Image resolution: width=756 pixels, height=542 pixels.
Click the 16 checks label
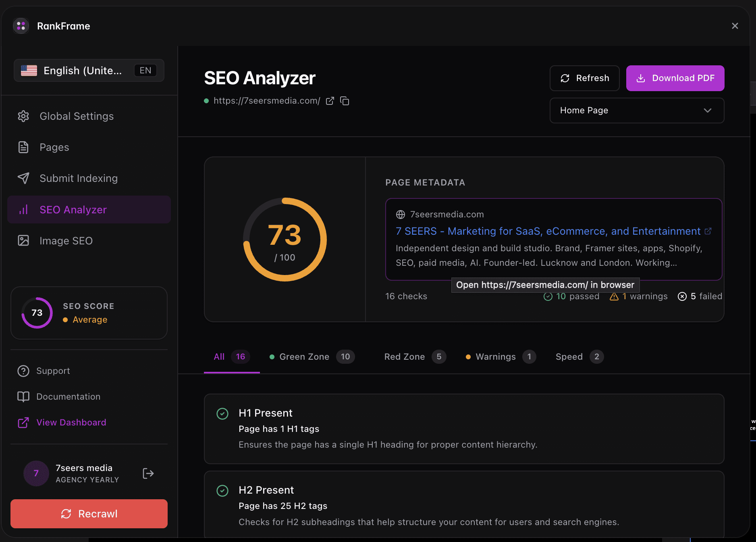coord(406,296)
